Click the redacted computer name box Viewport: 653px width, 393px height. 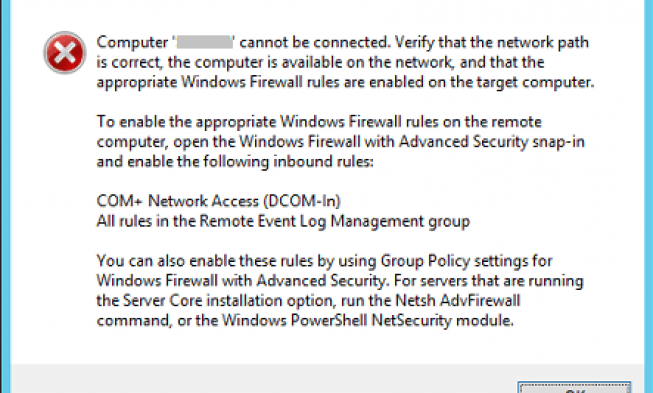[x=204, y=42]
